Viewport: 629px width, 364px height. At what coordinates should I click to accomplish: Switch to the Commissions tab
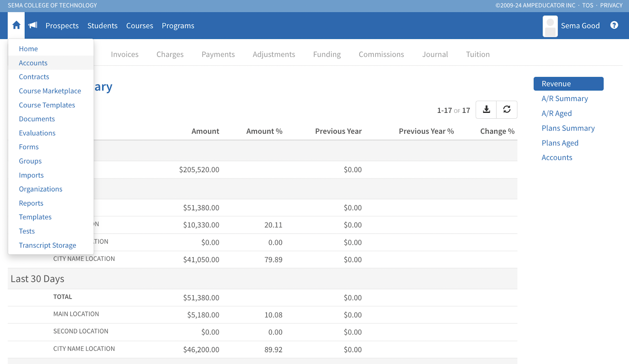(381, 54)
